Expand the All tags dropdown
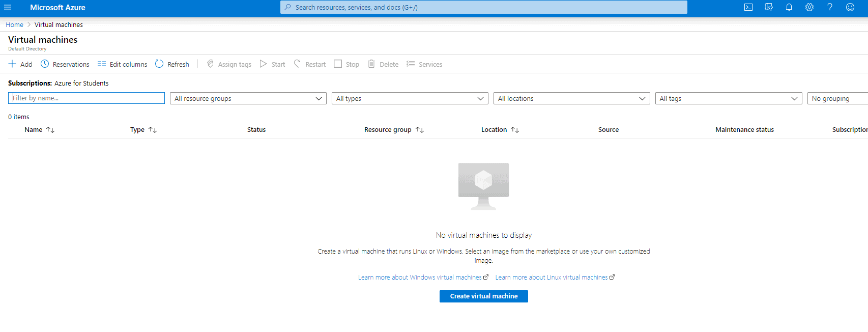Screen dimensions: 868x332 click(x=729, y=98)
